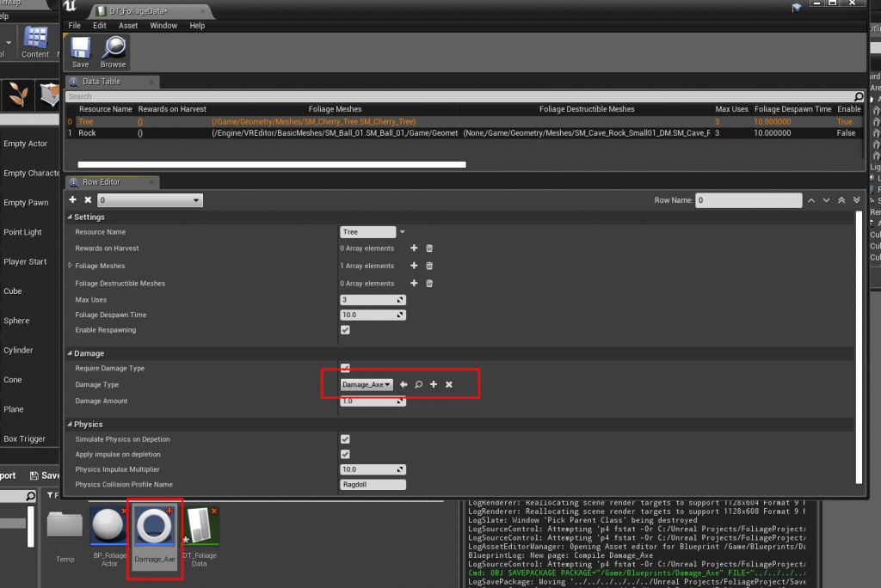Click the data table search magnifier icon

(858, 96)
